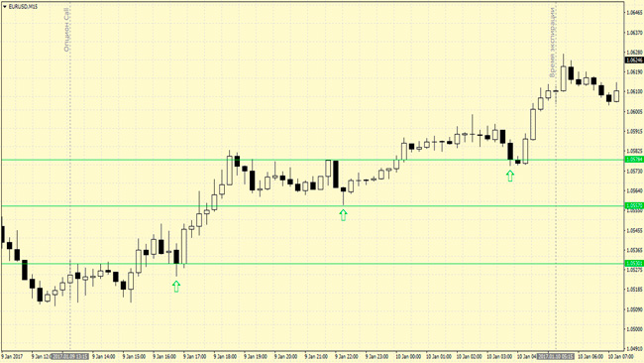Click the 2017.01.10 05:15 date marker
644x363 pixels.
click(x=556, y=356)
